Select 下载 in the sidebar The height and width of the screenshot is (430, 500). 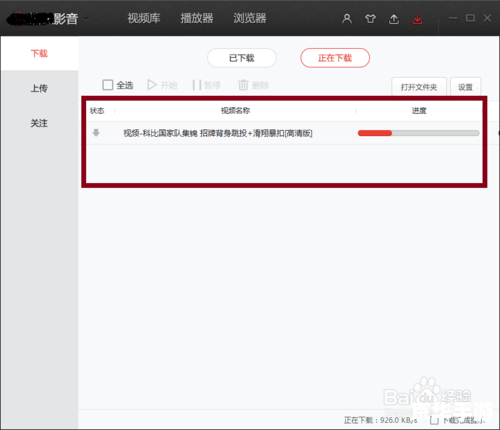pyautogui.click(x=39, y=53)
